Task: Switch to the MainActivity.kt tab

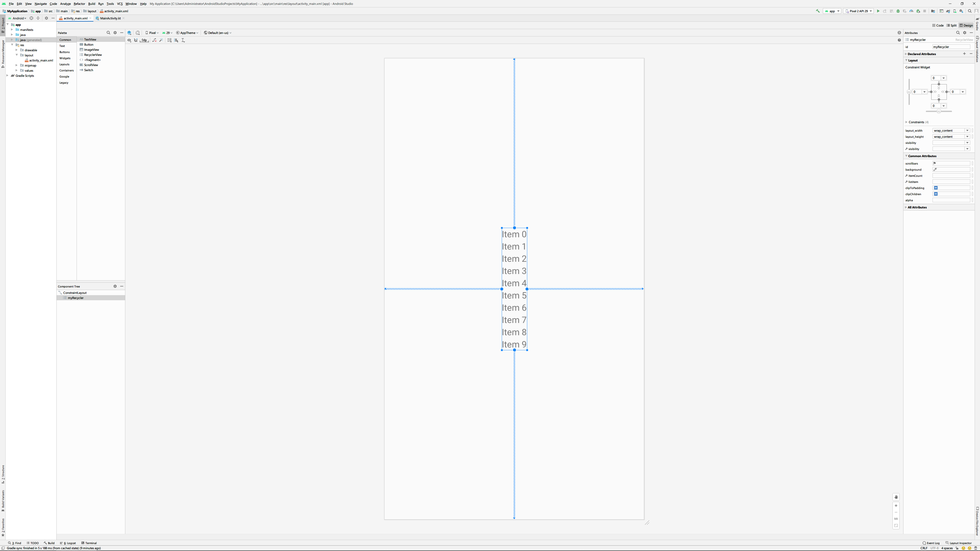Action: click(x=110, y=18)
